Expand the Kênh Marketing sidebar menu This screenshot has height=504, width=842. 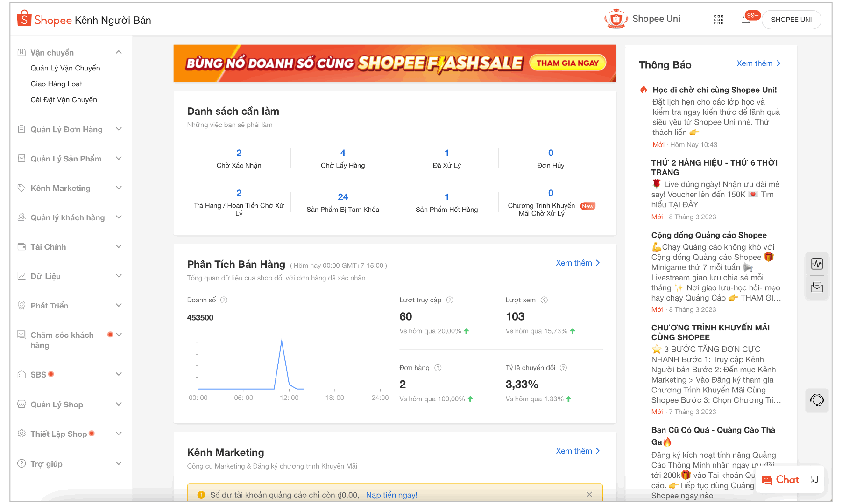pos(119,188)
